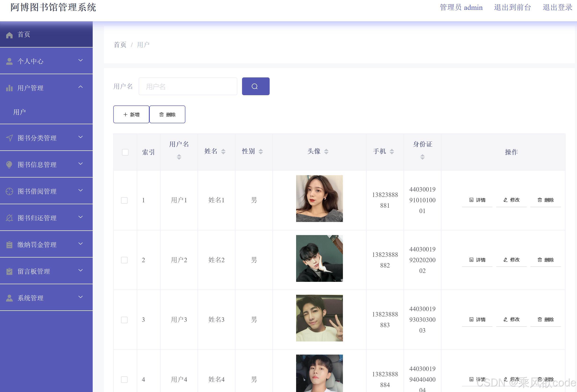577x392 pixels.
Task: Click 图书分类管理 paper plane icon
Action: (9, 138)
